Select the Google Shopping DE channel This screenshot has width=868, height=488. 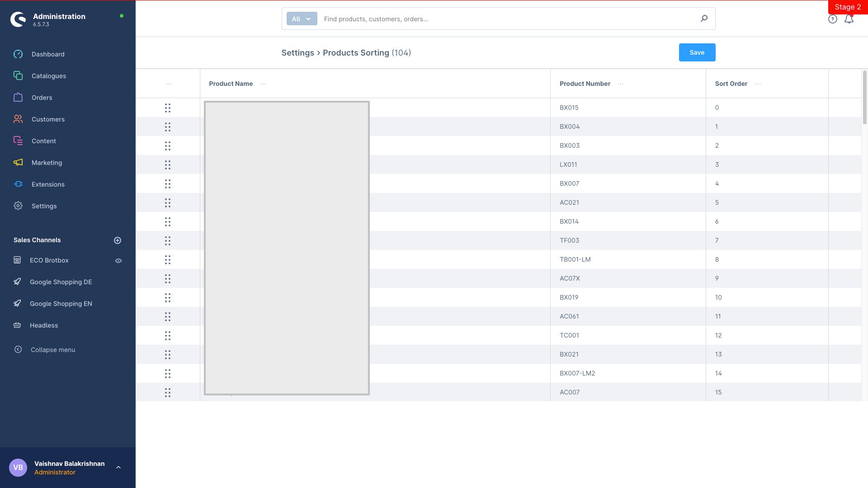(x=61, y=282)
